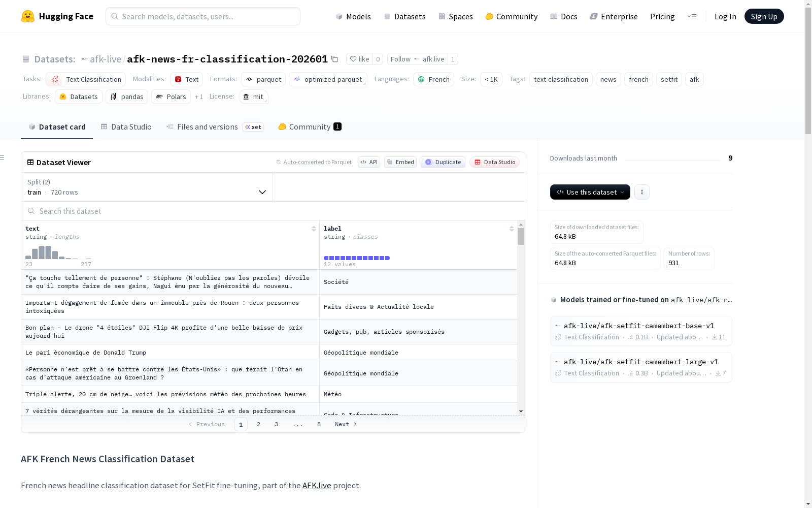Open Models in the top navigation
812x508 pixels.
[x=353, y=16]
